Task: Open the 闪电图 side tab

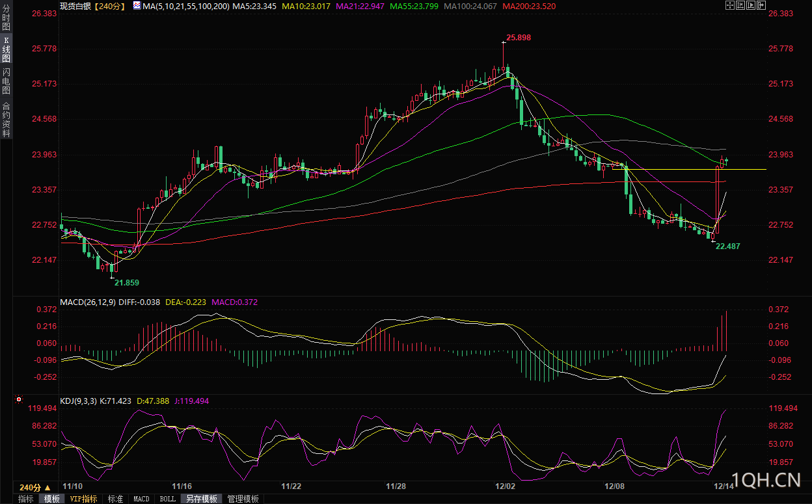Action: coord(6,81)
